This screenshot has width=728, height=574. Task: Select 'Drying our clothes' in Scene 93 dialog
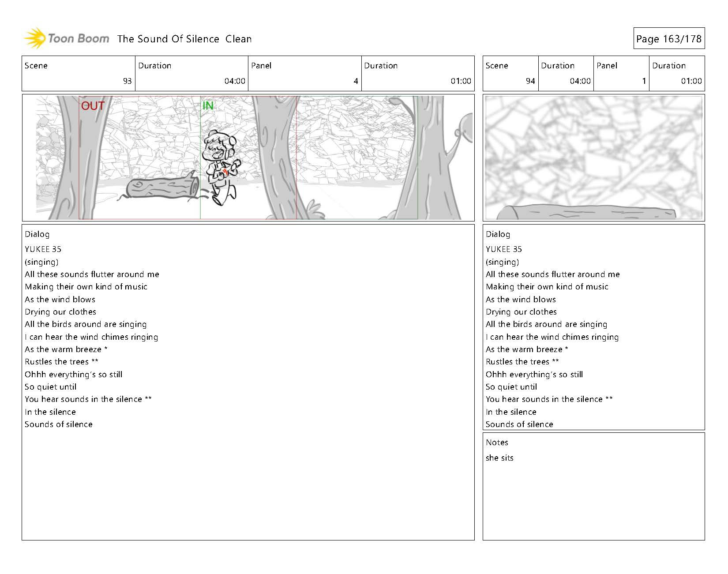pos(60,311)
